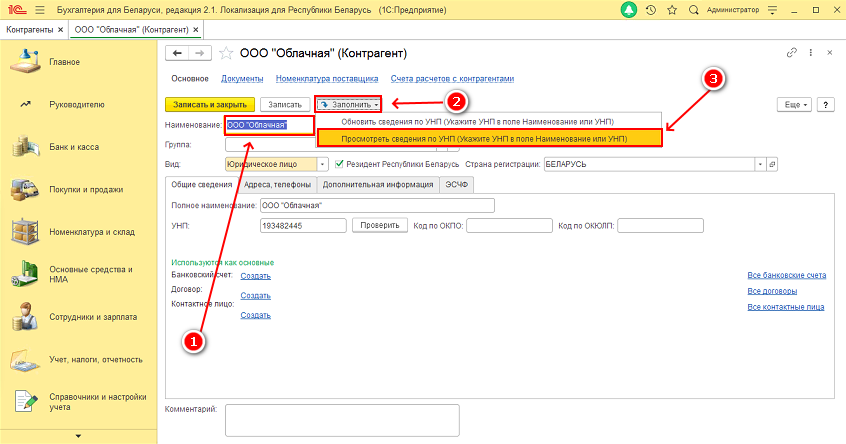Viewport: 846px width, 444px height.
Task: Click the Код по ОКЮЛП input field
Action: coord(660,226)
